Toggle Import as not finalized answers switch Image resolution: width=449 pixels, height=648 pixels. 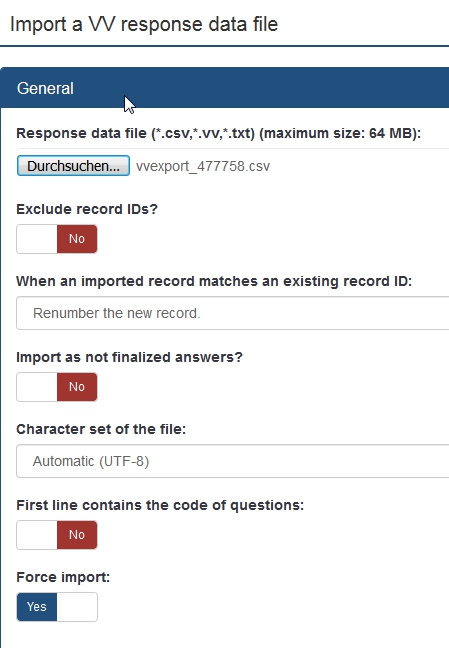(57, 387)
